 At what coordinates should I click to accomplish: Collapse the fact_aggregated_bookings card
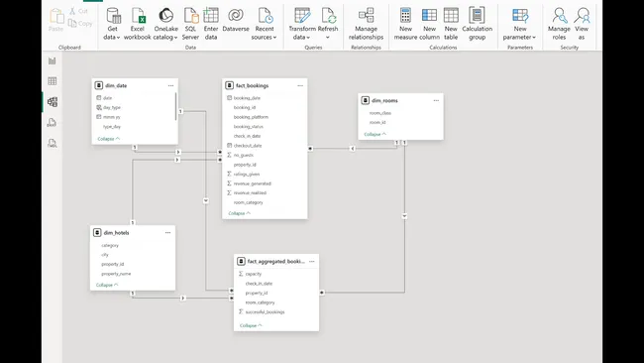point(251,325)
